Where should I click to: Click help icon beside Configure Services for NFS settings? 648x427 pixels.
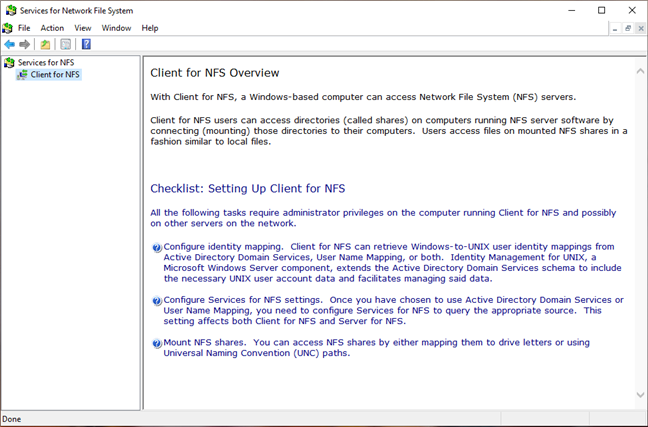(x=156, y=301)
